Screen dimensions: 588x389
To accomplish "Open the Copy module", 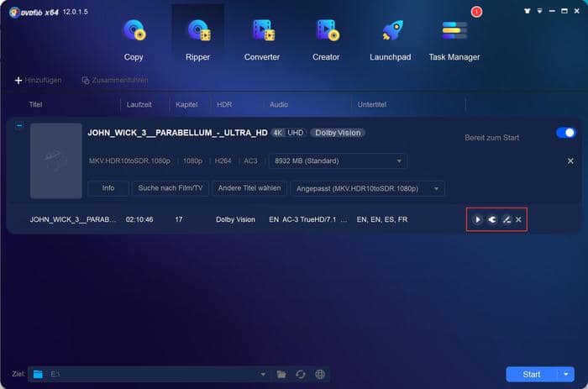I will coord(134,40).
